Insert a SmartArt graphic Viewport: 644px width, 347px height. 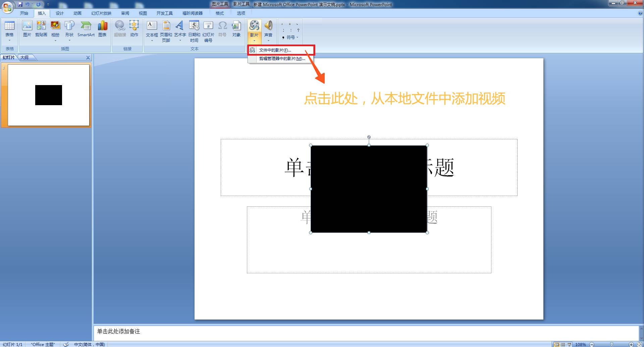(86, 29)
